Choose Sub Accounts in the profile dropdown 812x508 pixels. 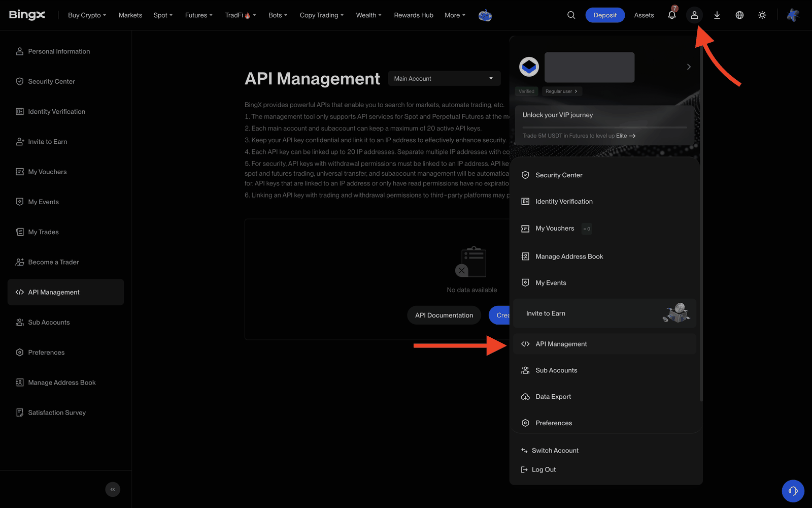coord(604,370)
